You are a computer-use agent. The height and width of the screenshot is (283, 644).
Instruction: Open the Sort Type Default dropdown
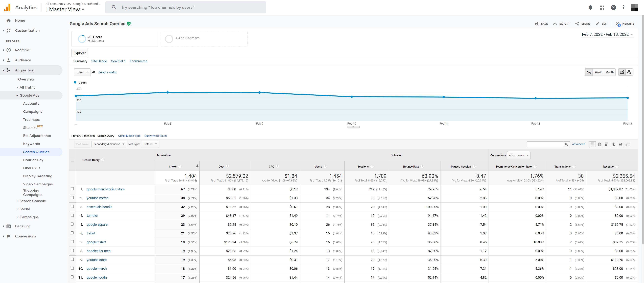[150, 144]
